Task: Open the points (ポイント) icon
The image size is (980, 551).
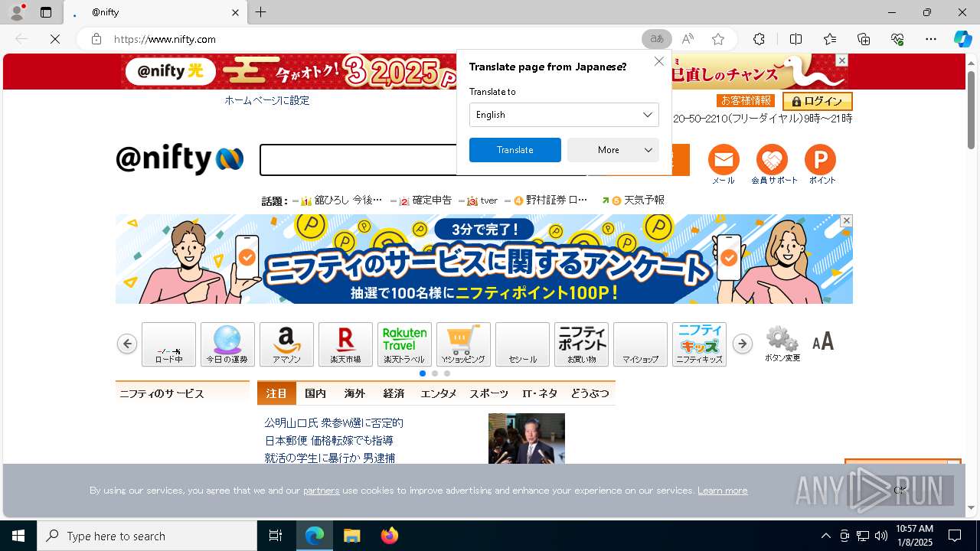Action: (822, 165)
